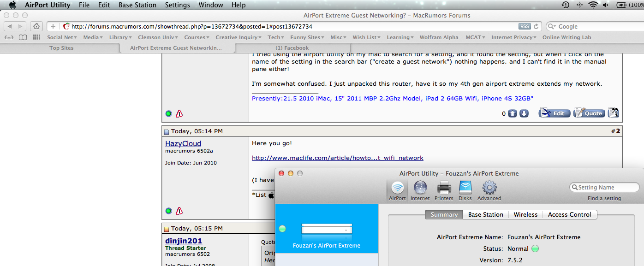Click the Safari URL address field

[x=294, y=26]
